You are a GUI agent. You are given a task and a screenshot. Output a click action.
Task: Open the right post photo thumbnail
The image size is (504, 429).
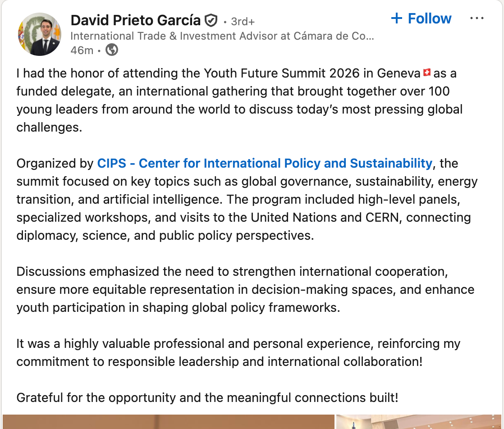point(419,422)
